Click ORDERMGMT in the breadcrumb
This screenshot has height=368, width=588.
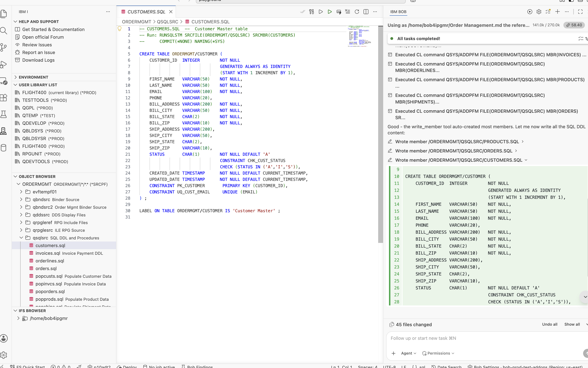136,22
